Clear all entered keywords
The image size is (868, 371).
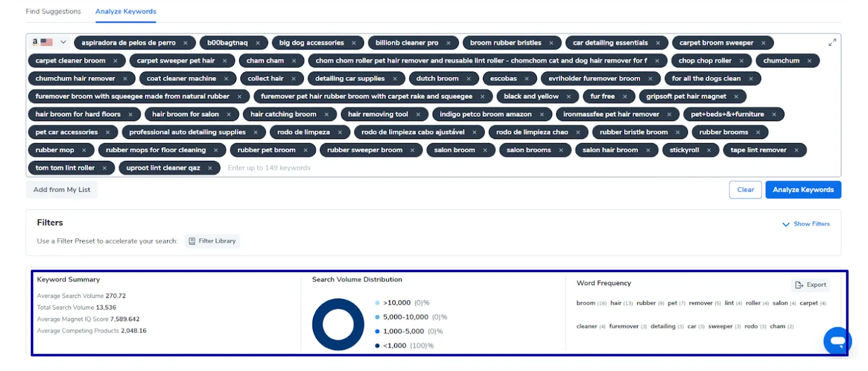pos(745,190)
